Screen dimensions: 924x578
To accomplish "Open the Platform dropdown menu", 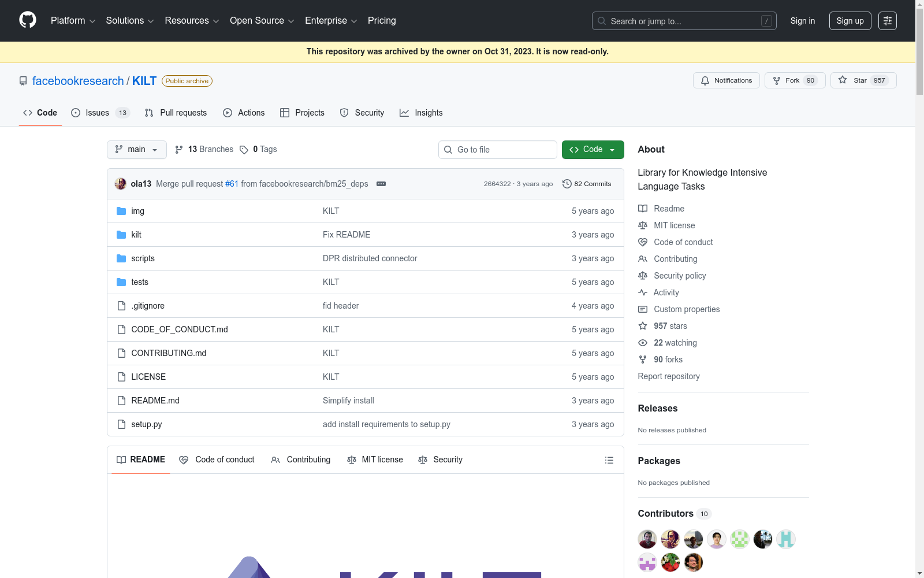I will [x=73, y=21].
